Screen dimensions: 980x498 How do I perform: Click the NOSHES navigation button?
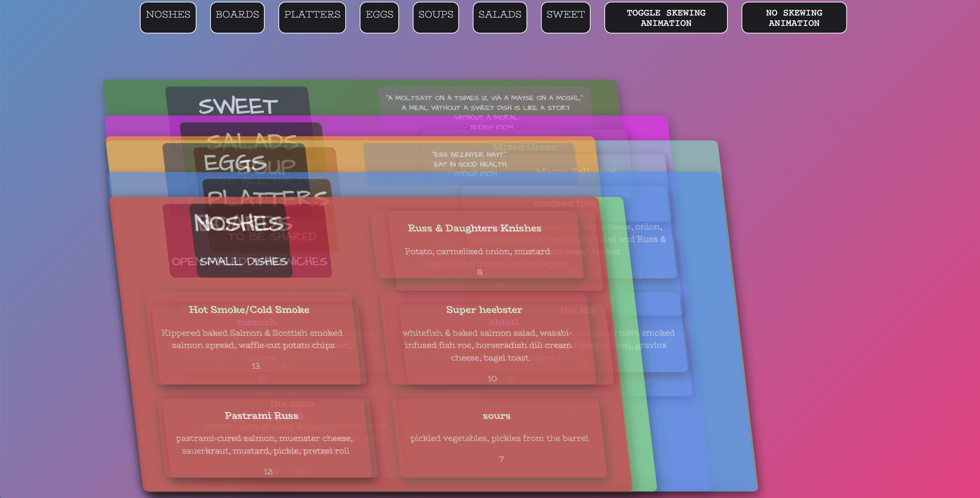pyautogui.click(x=168, y=18)
